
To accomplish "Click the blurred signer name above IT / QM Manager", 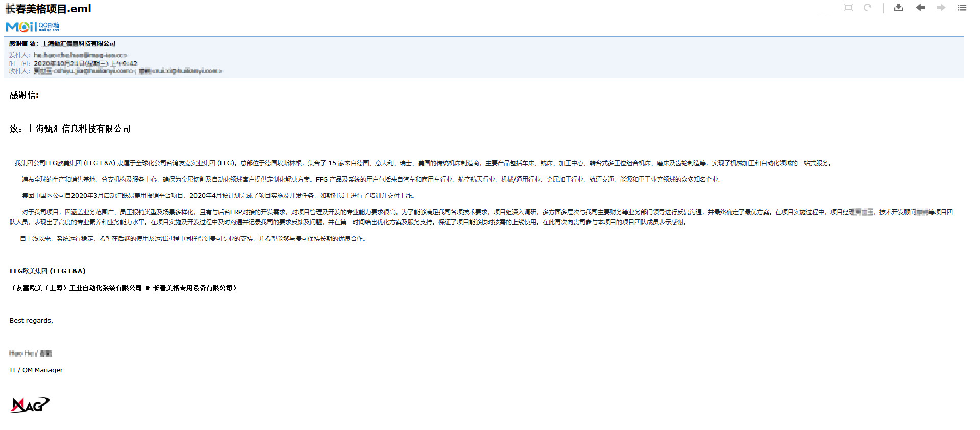I will point(31,353).
